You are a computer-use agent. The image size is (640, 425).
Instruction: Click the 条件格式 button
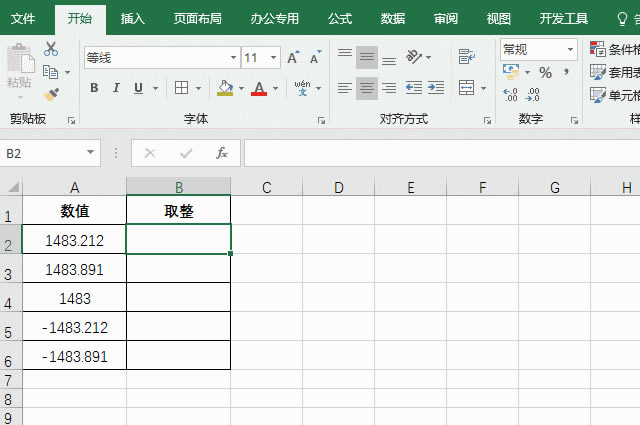click(614, 49)
